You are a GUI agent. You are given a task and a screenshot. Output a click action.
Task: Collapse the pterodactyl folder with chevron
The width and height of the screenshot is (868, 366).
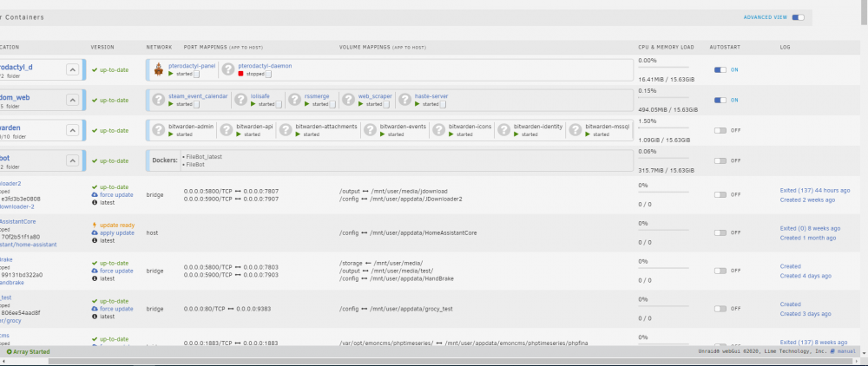[x=72, y=69]
